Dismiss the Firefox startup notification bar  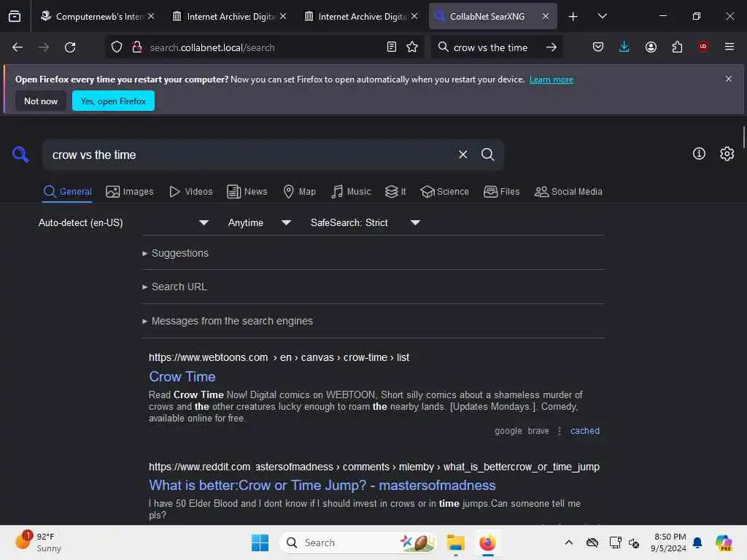coord(729,79)
